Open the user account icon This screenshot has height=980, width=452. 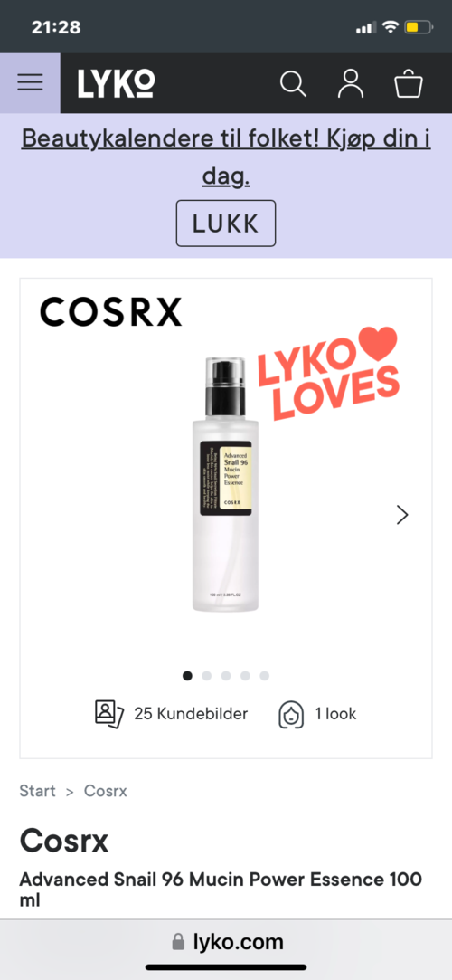350,84
